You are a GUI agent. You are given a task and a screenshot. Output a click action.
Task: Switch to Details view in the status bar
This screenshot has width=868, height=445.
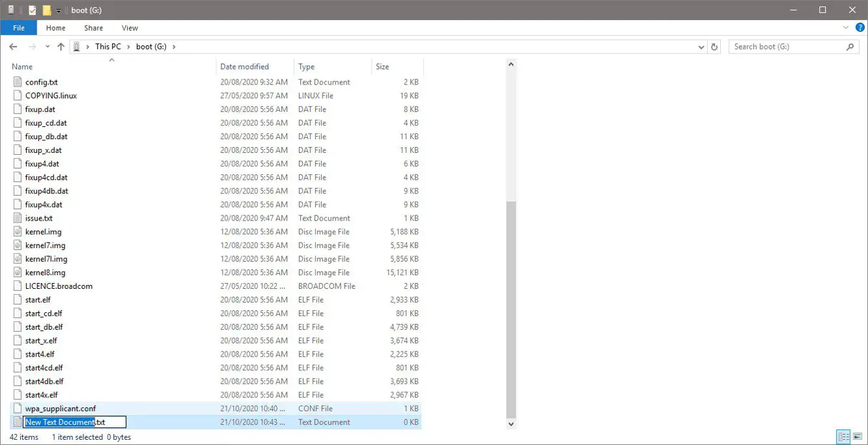point(844,437)
